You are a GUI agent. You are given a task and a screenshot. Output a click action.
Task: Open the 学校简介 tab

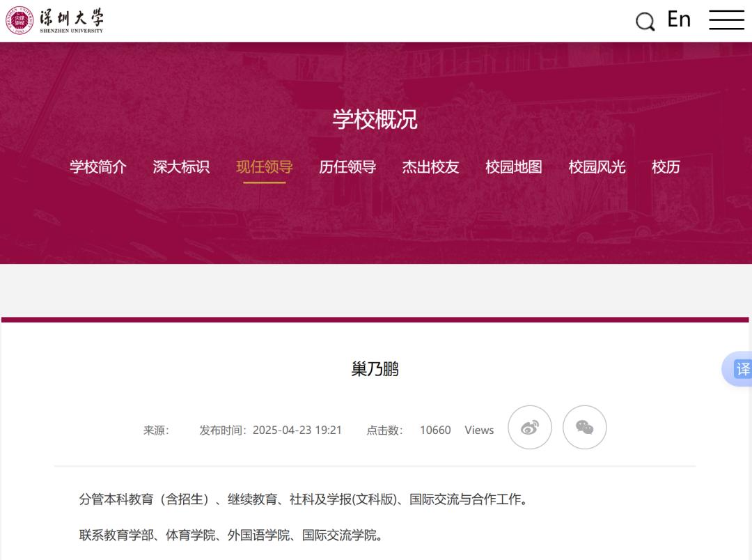pos(98,167)
